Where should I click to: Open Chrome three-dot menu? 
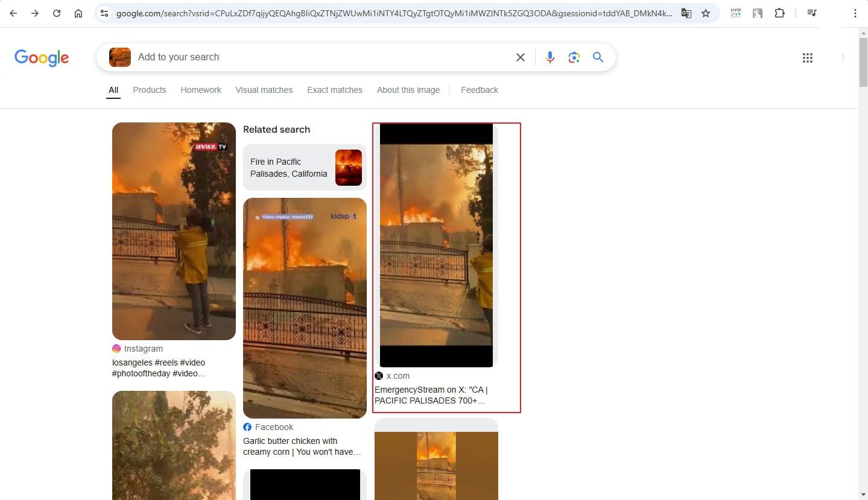(855, 13)
